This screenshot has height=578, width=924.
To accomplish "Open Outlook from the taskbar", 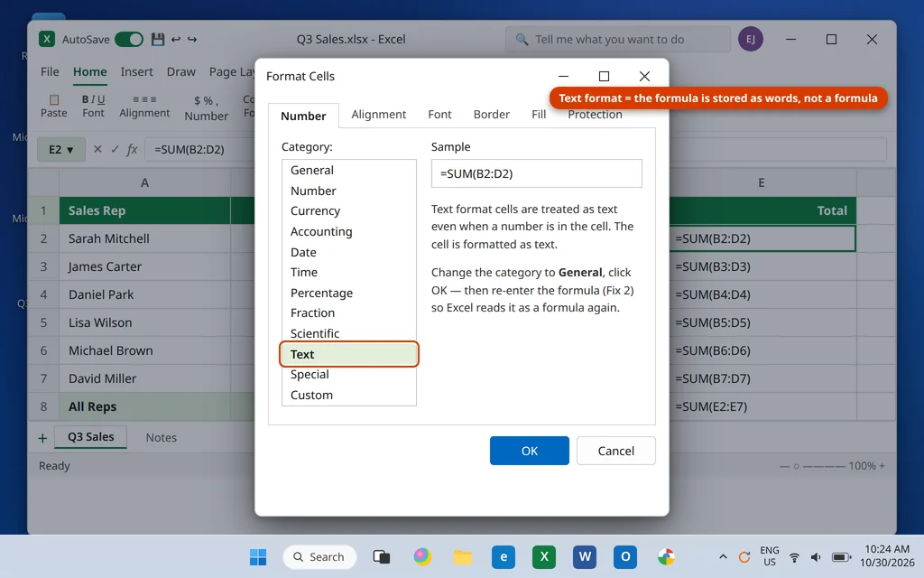I will 625,556.
